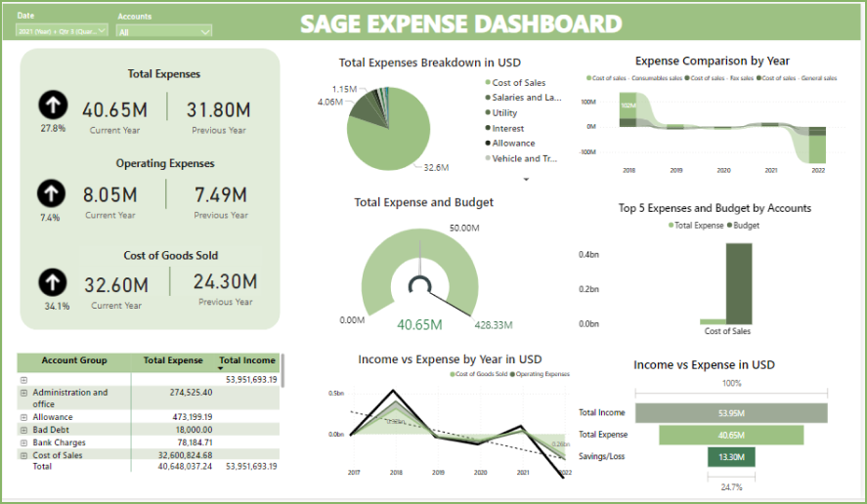Screen dimensions: 867x504
Task: Click the 473,199.19 expense cell
Action: point(193,417)
